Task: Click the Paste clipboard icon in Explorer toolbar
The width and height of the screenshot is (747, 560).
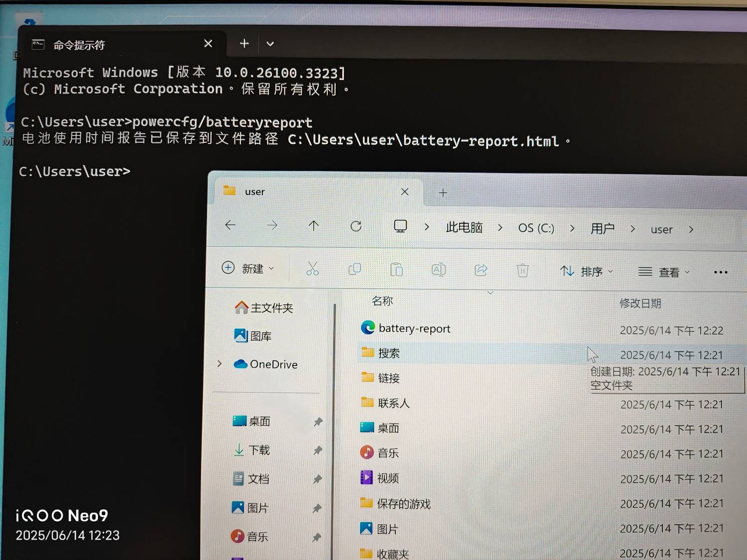Action: tap(396, 269)
